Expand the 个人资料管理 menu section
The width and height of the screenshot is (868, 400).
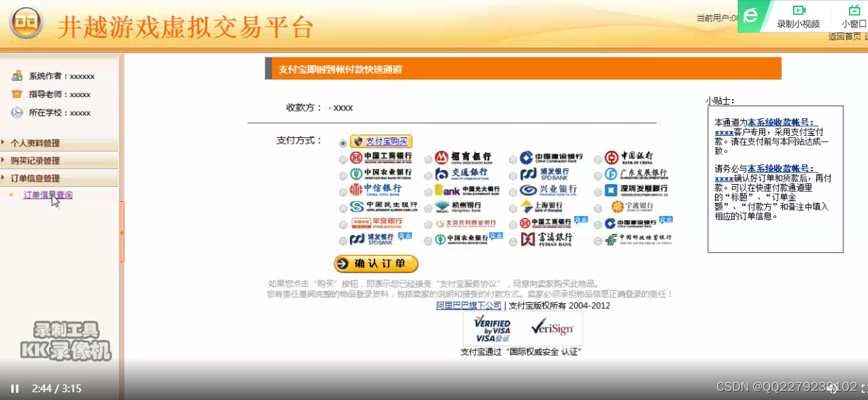pos(59,143)
